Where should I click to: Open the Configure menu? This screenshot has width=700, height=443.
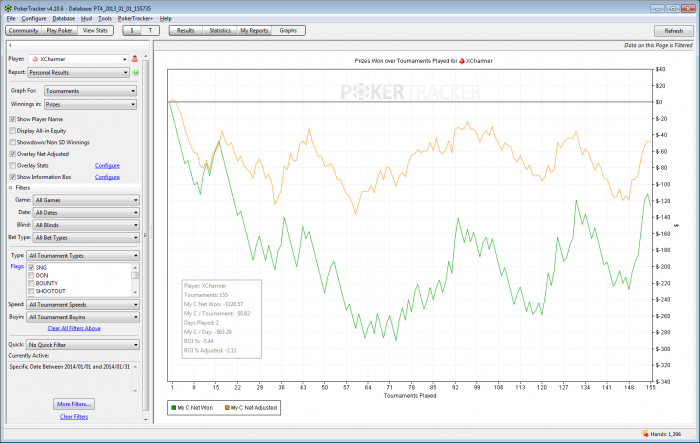[x=34, y=18]
